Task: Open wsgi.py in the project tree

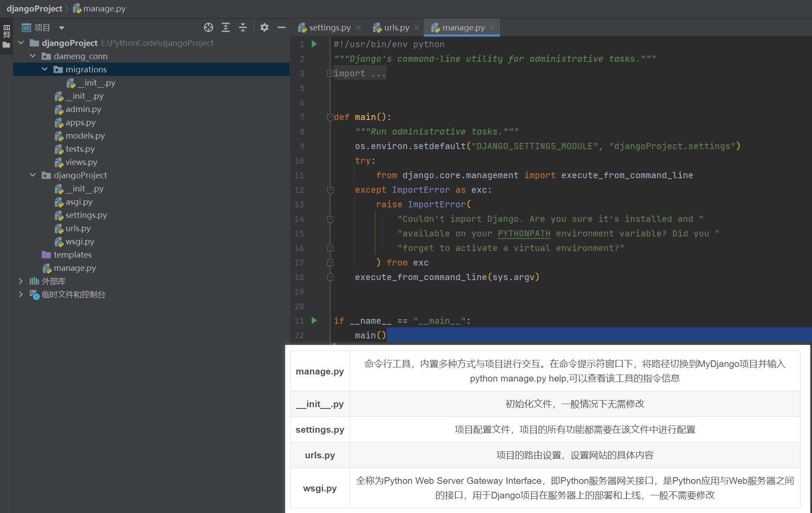Action: [80, 241]
